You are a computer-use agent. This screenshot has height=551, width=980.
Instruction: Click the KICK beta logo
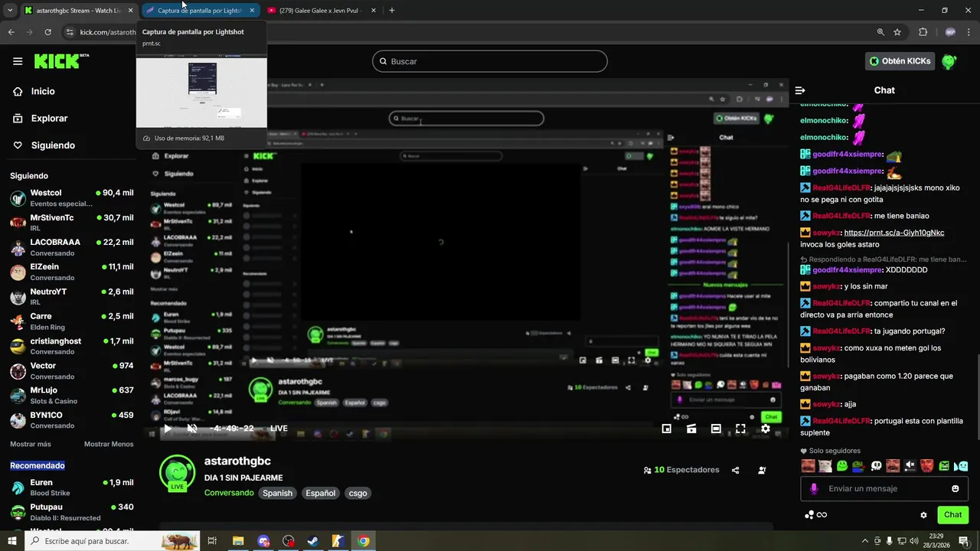point(61,61)
